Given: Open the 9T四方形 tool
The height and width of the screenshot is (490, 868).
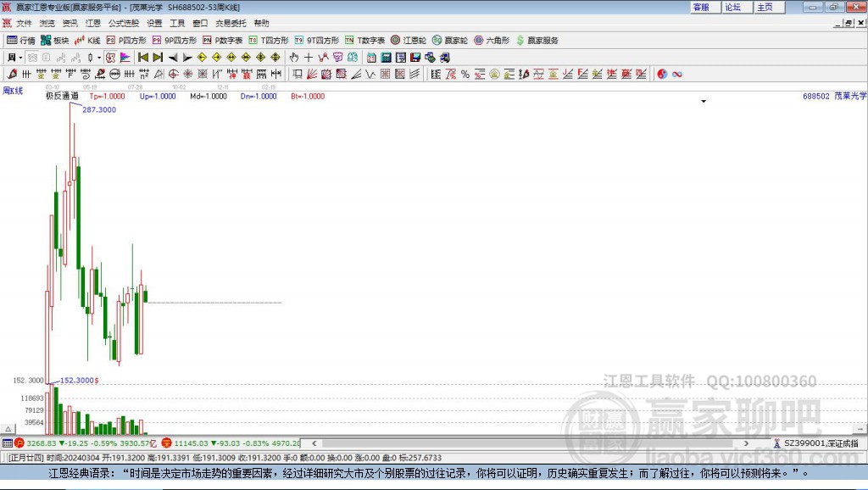Looking at the screenshot, I should (317, 41).
